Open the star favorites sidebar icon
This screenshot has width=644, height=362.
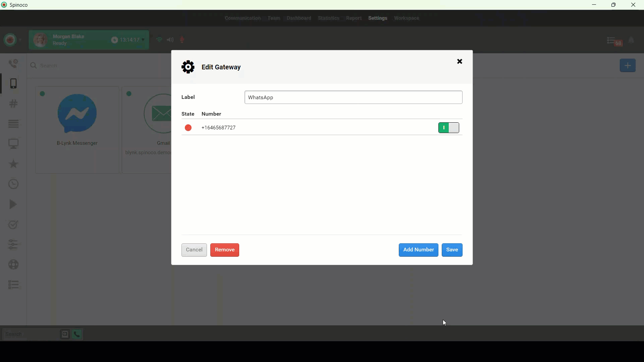click(x=13, y=164)
